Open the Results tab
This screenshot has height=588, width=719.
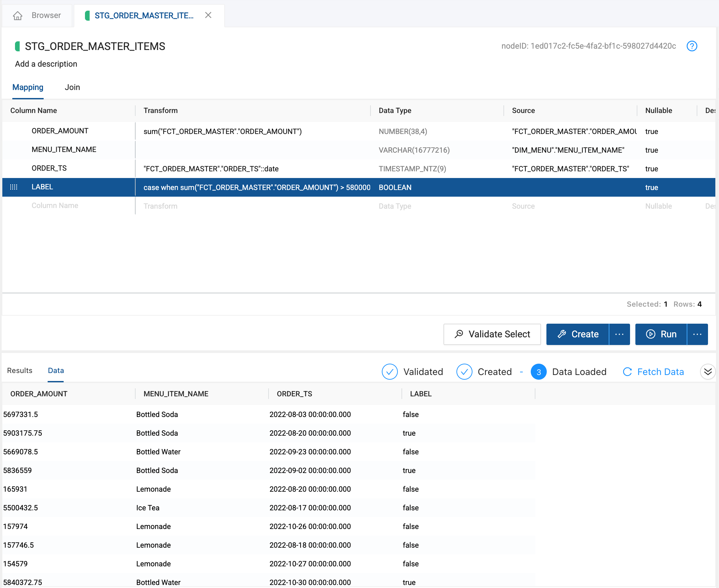(x=20, y=371)
